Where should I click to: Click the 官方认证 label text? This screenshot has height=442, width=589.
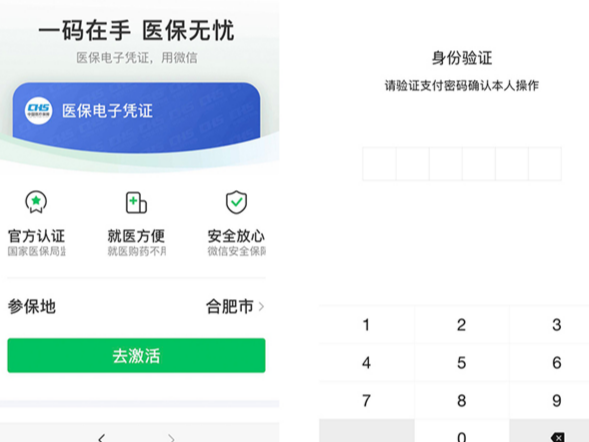click(36, 236)
